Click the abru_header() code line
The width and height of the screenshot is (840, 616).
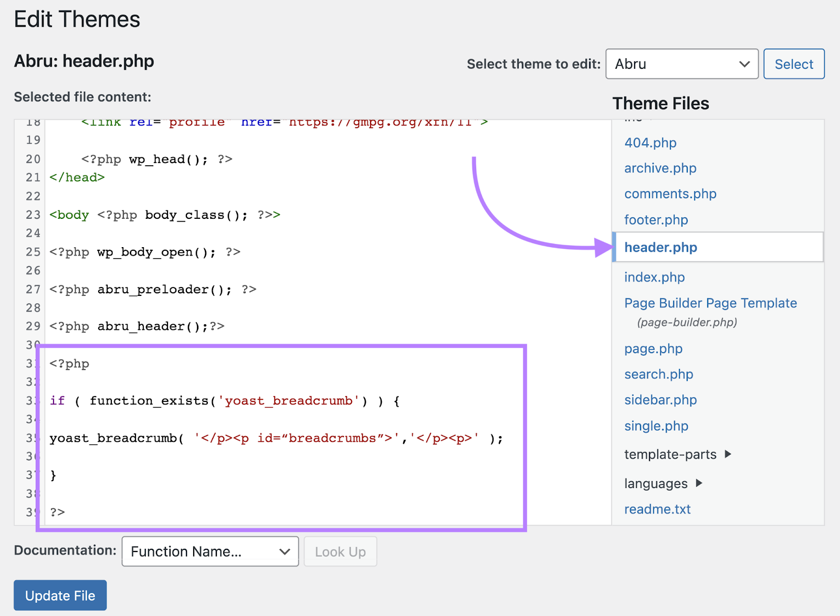[x=136, y=326]
